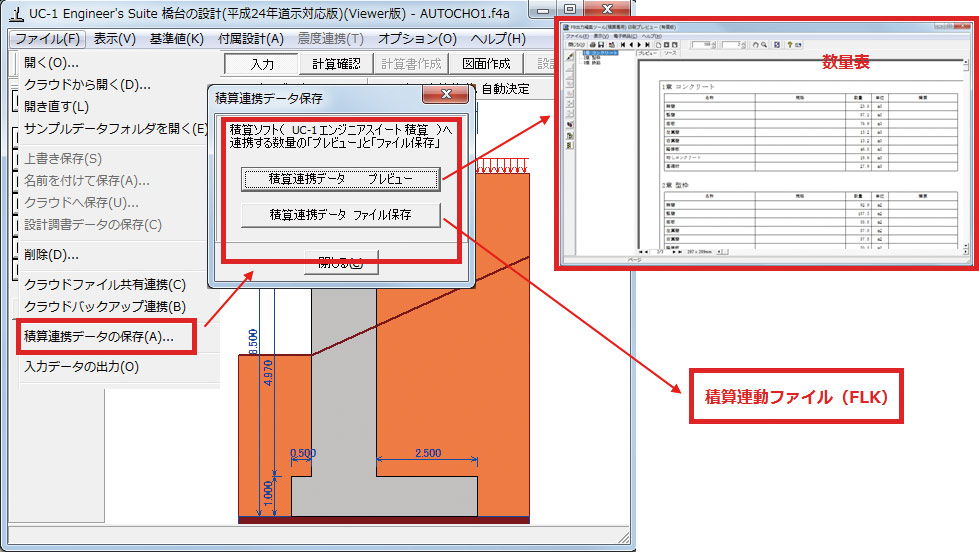
Task: Go to previous page in preview toolbar
Action: (x=631, y=45)
